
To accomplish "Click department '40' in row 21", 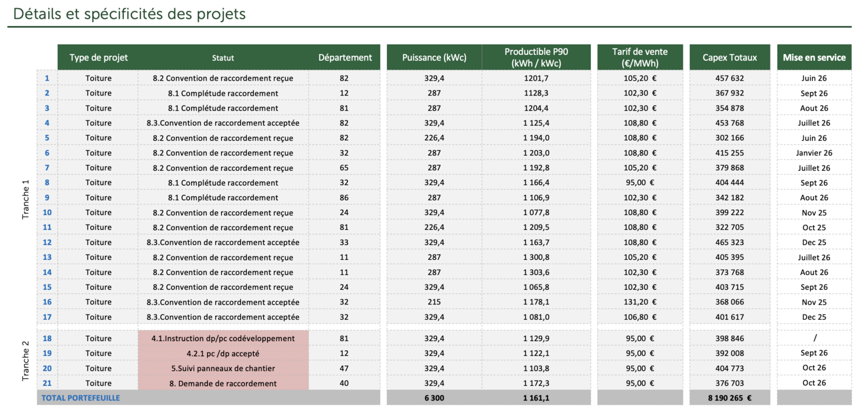I will [x=344, y=383].
